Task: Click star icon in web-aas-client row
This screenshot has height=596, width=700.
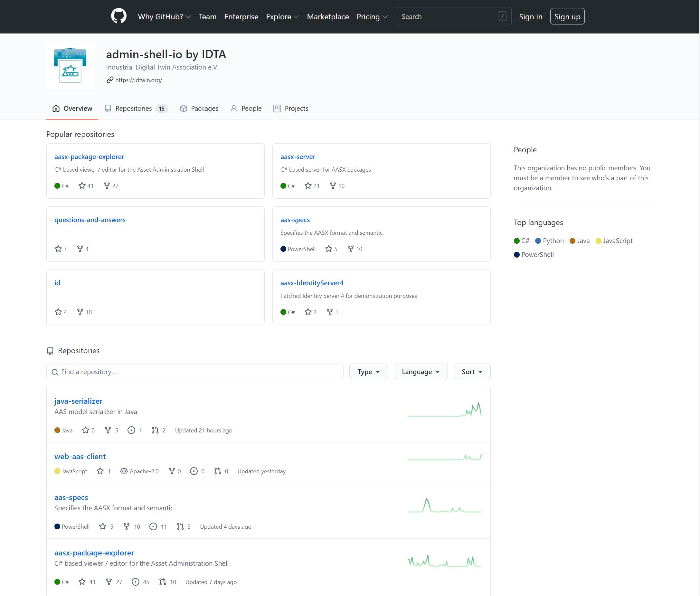Action: coord(100,471)
